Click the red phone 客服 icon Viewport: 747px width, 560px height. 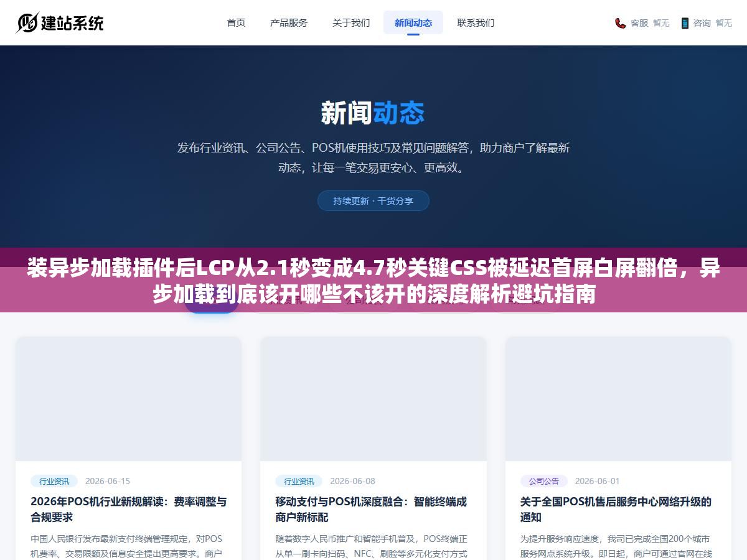click(620, 23)
